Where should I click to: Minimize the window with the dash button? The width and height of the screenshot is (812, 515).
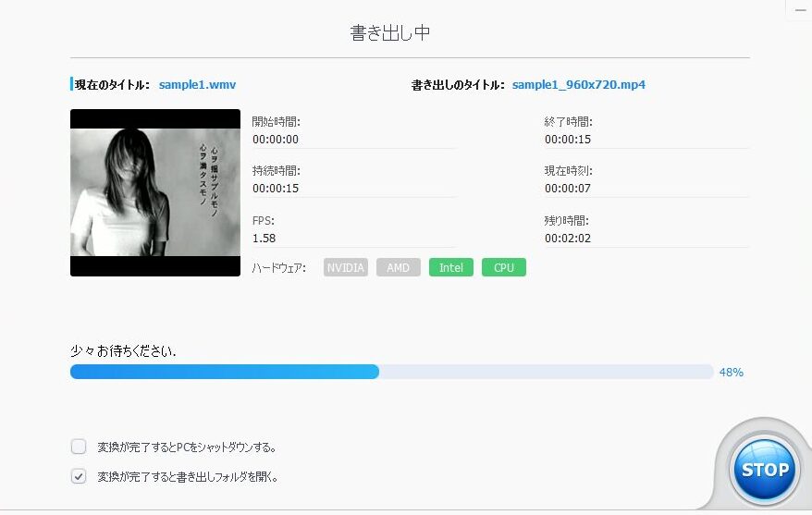(x=800, y=10)
